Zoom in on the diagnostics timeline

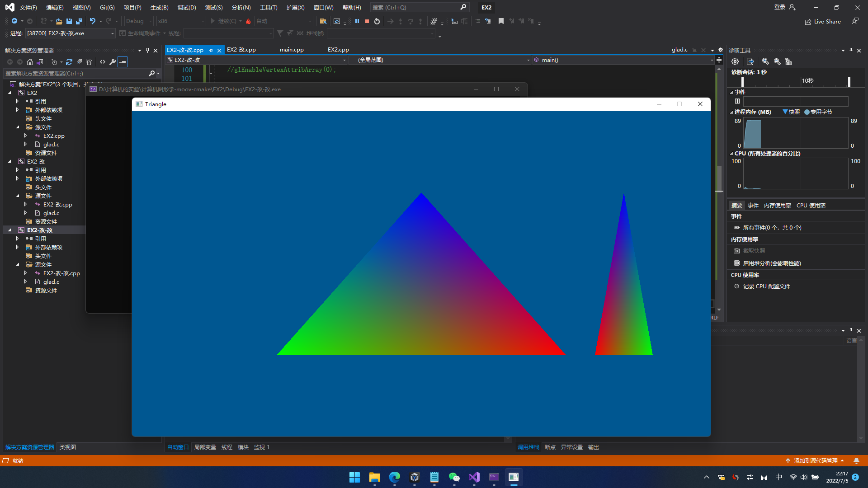765,61
